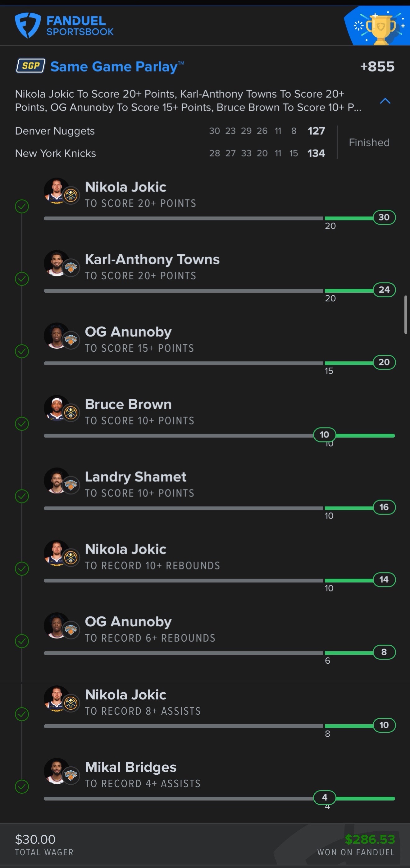Viewport: 410px width, 868px height.
Task: Tap the vertical scrollbar on the right edge
Action: coord(406,315)
